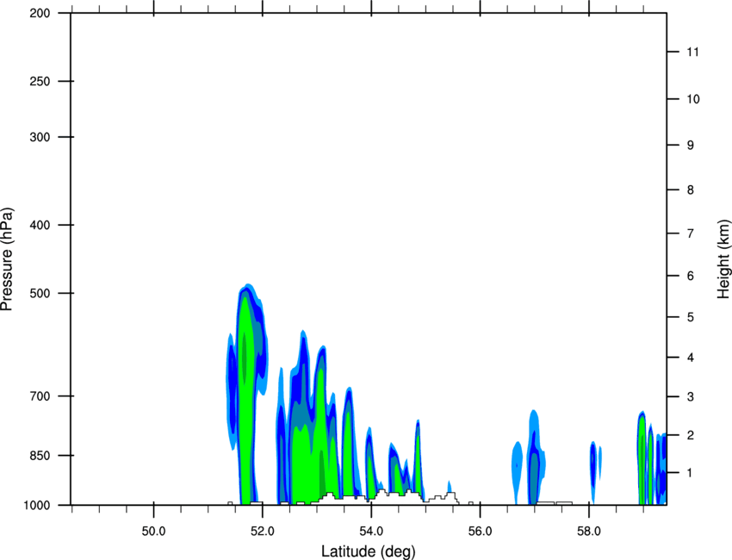Click the "Pressure (hPa)" axis title
This screenshot has height=560, width=732.
click(x=7, y=259)
